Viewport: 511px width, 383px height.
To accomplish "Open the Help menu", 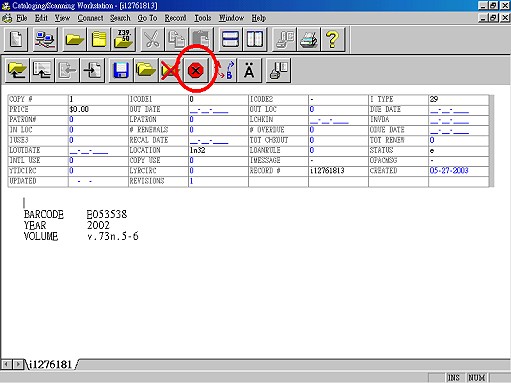I will point(259,18).
